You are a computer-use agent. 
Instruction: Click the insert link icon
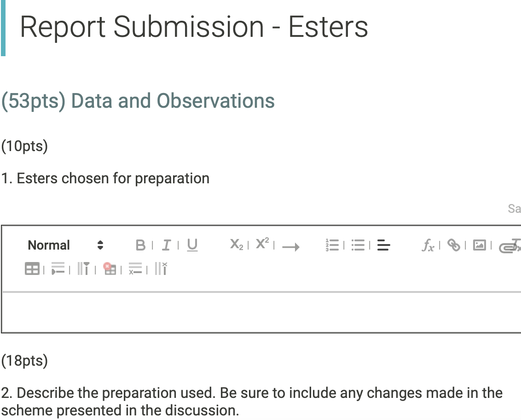(453, 245)
